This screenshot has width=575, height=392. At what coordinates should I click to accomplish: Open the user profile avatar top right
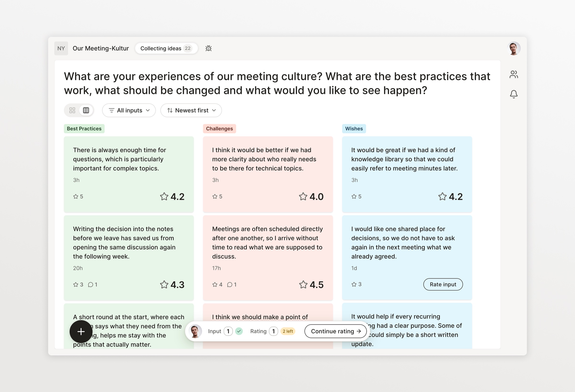(x=514, y=48)
